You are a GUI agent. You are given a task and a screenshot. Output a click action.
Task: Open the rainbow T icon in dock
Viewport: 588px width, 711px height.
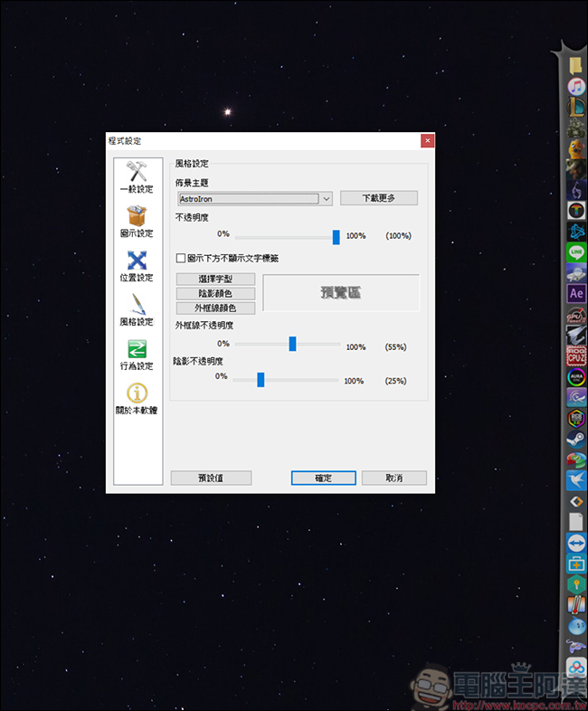coord(576,211)
